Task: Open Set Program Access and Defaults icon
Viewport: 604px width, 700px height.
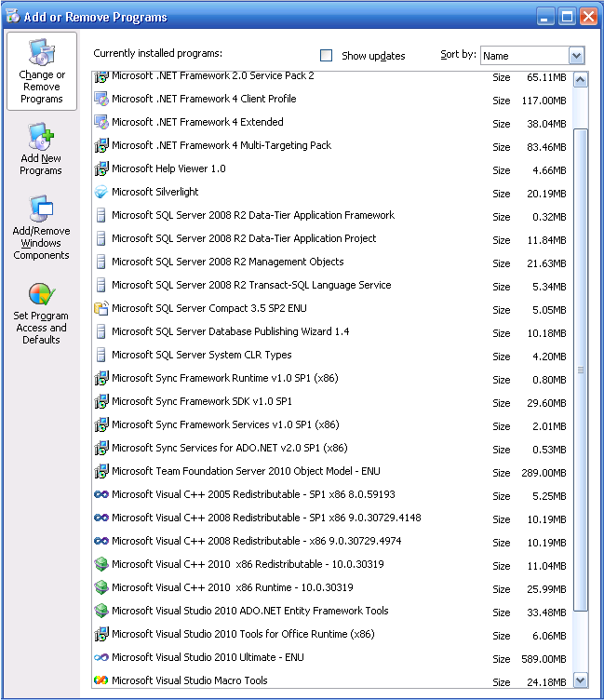Action: point(41,295)
